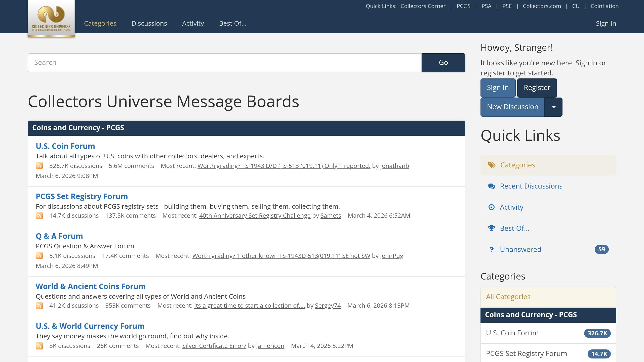This screenshot has height=362, width=644.
Task: Click the Register button
Action: point(537,88)
